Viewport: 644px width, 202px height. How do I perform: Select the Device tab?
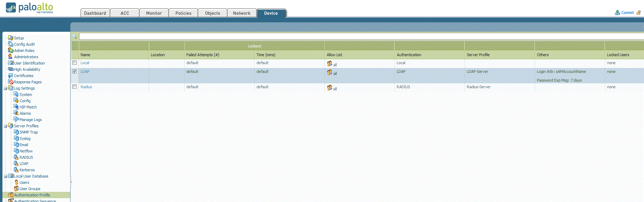(271, 13)
